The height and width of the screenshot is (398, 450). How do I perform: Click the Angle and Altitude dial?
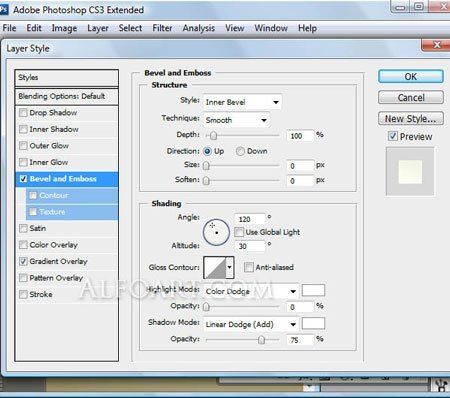[x=216, y=232]
